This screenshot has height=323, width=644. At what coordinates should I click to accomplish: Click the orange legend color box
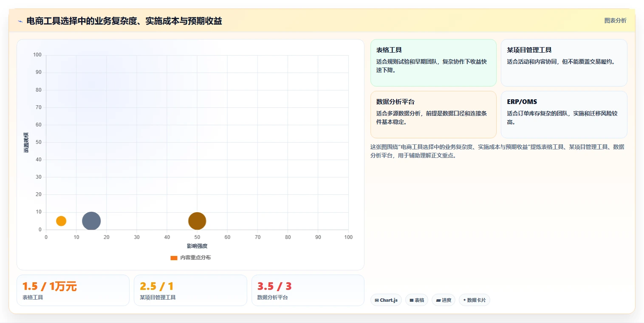174,258
